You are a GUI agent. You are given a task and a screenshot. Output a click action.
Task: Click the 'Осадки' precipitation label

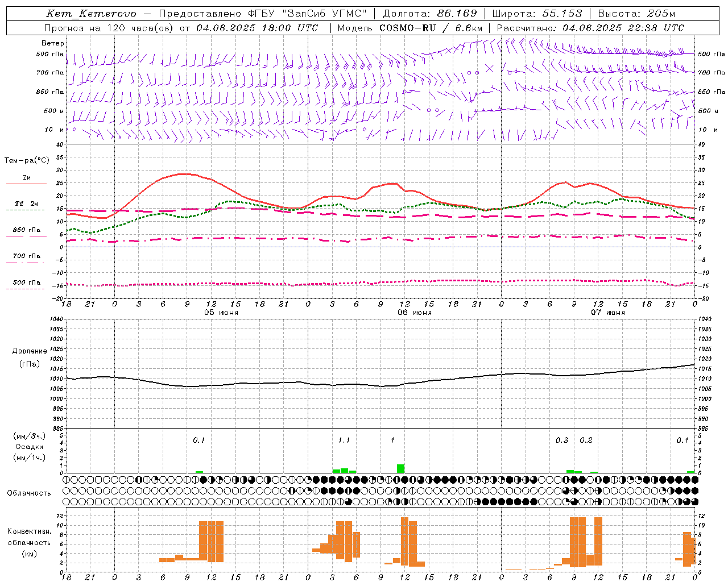[x=30, y=447]
